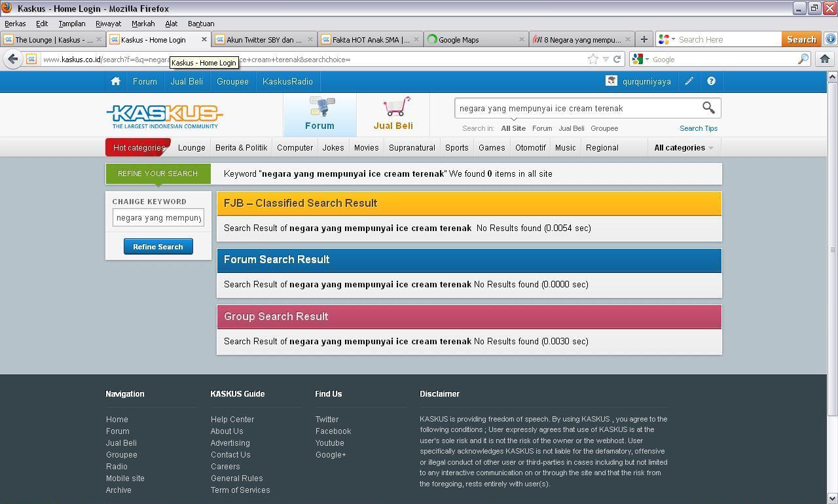Switch to The Lounge | Kaskus tab

pyautogui.click(x=52, y=39)
